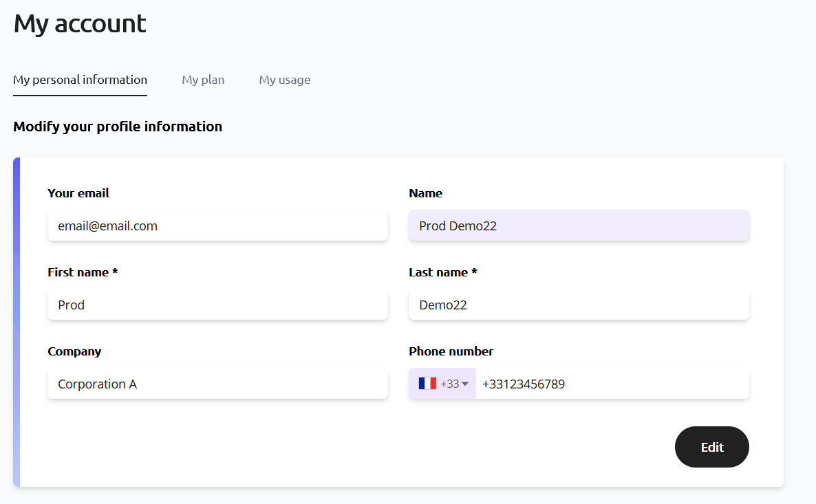Focus the phone number input +33123456789

click(x=611, y=384)
